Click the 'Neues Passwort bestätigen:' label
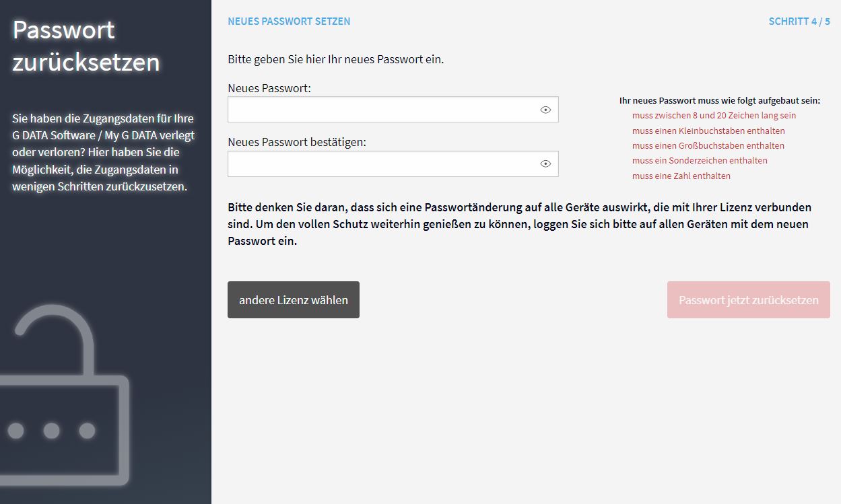This screenshot has width=841, height=504. [297, 142]
